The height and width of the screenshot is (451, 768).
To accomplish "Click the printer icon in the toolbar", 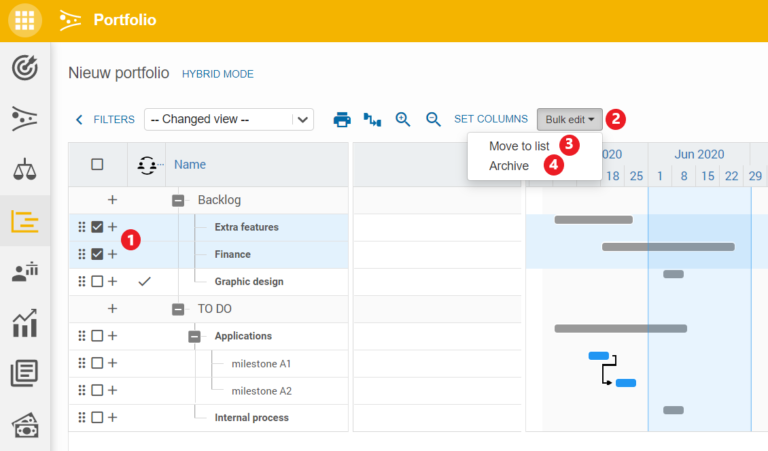I will [x=342, y=119].
